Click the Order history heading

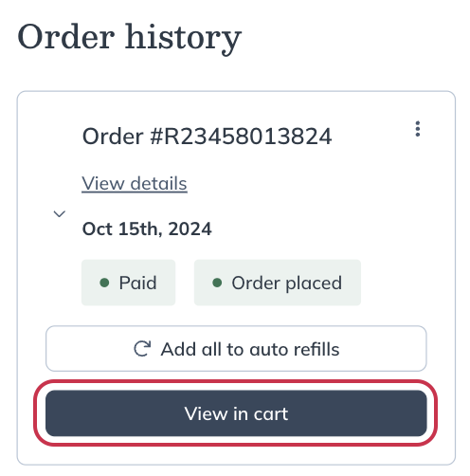click(129, 38)
